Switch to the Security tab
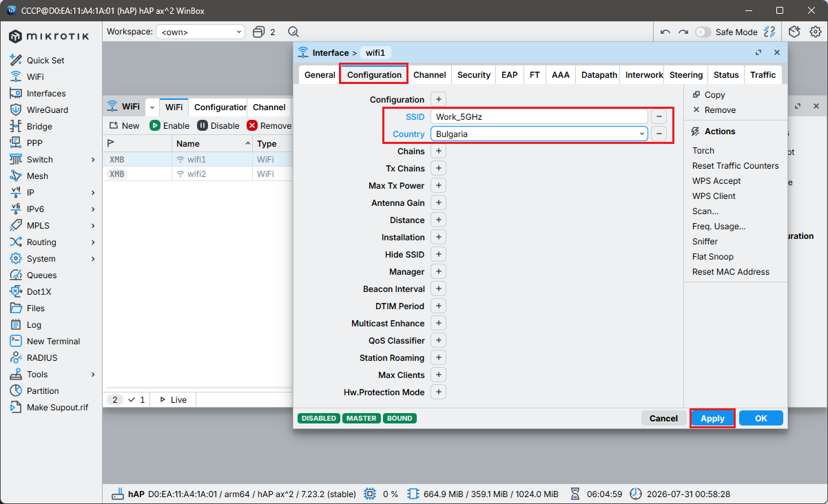Viewport: 828px width, 504px height. [474, 75]
